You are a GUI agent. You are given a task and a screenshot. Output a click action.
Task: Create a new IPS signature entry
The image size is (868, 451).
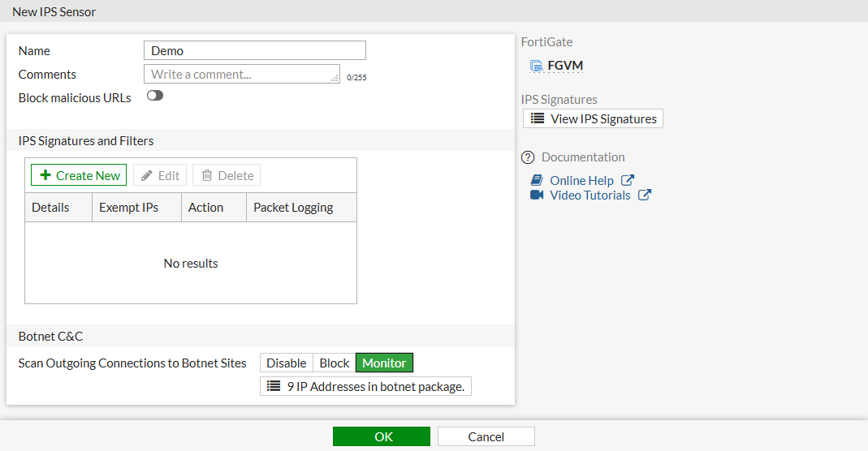click(79, 175)
